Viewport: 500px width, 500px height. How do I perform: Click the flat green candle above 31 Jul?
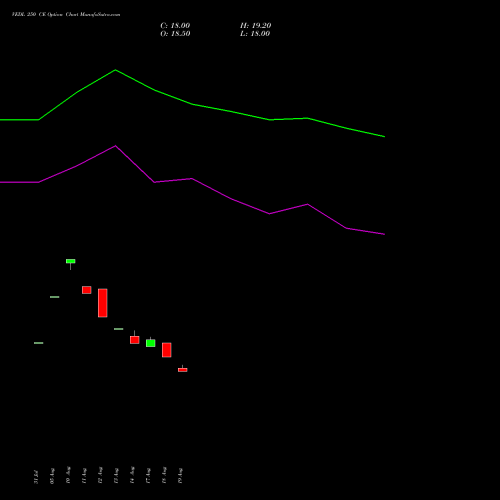pyautogui.click(x=39, y=343)
